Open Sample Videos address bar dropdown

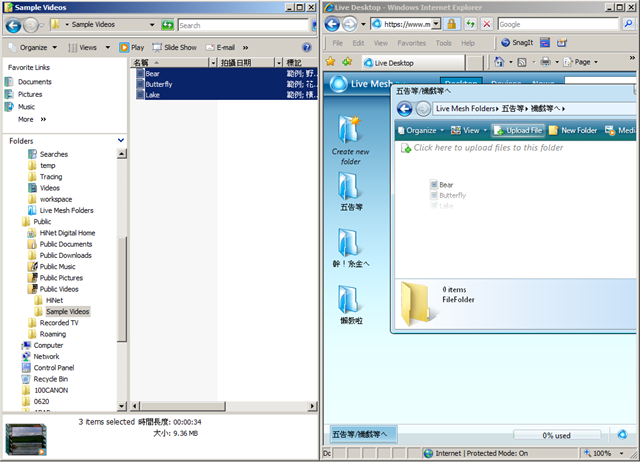(x=152, y=25)
